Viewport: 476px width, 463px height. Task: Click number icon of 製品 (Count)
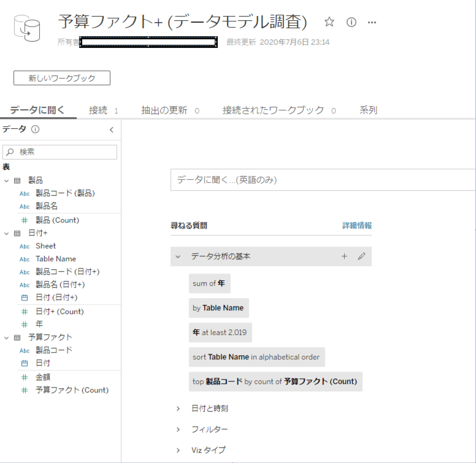[25, 220]
